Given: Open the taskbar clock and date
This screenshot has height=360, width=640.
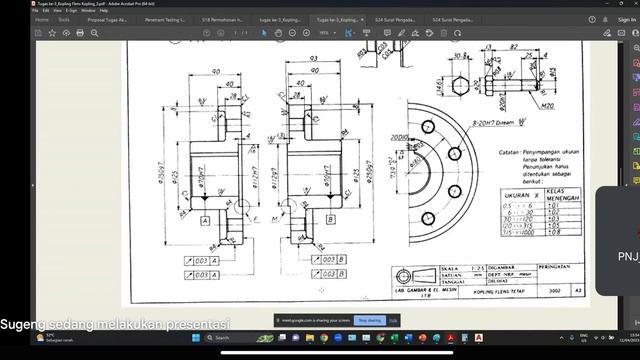Looking at the screenshot, I should click(630, 338).
